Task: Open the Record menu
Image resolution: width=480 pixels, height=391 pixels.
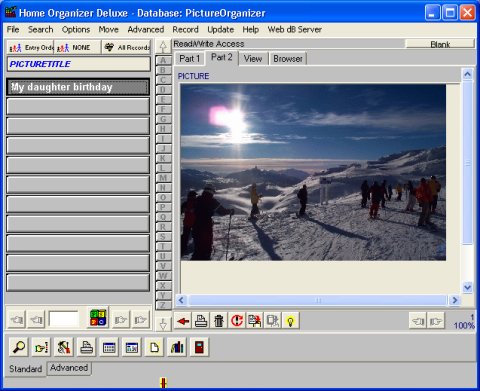Action: (x=185, y=29)
